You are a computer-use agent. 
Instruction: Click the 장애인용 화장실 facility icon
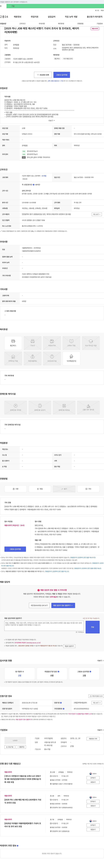click(x=64, y=408)
